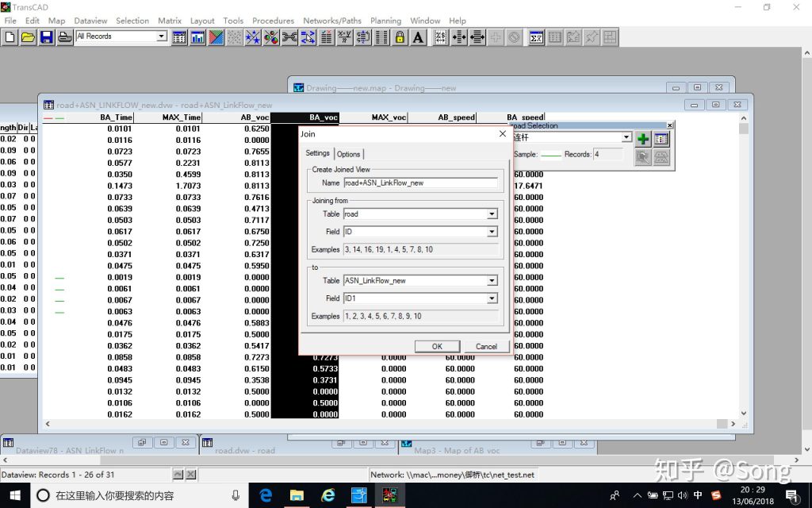Click the green Sample line style swatch

[551, 155]
